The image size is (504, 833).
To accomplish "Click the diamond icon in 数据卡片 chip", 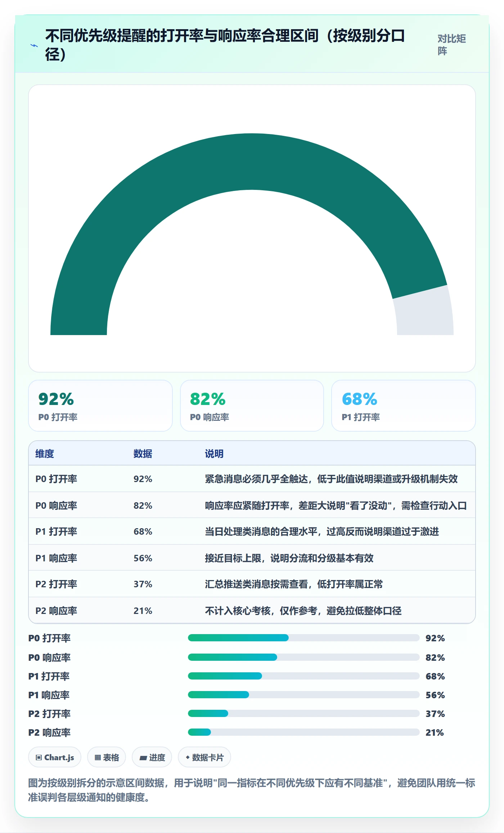I will (188, 757).
